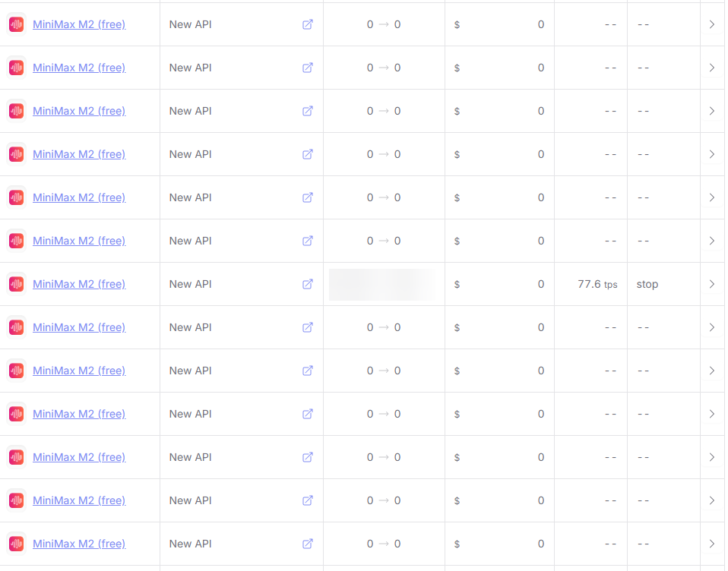Image resolution: width=728 pixels, height=571 pixels.
Task: Open external link icon directly above the stop row
Action: 307,241
